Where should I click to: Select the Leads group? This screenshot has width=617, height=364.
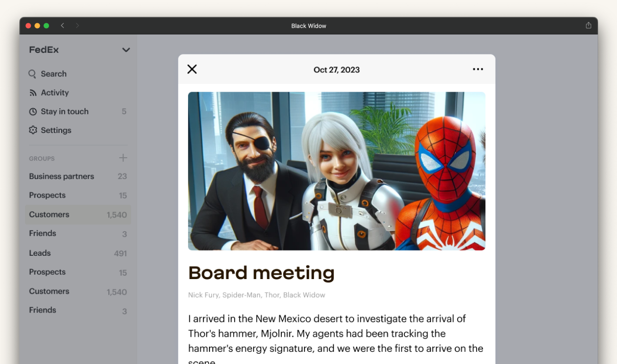point(78,253)
